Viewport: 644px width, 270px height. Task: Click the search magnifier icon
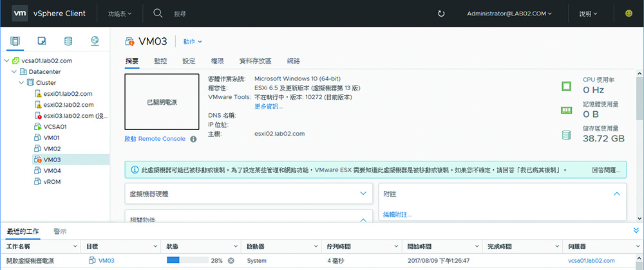(x=158, y=14)
